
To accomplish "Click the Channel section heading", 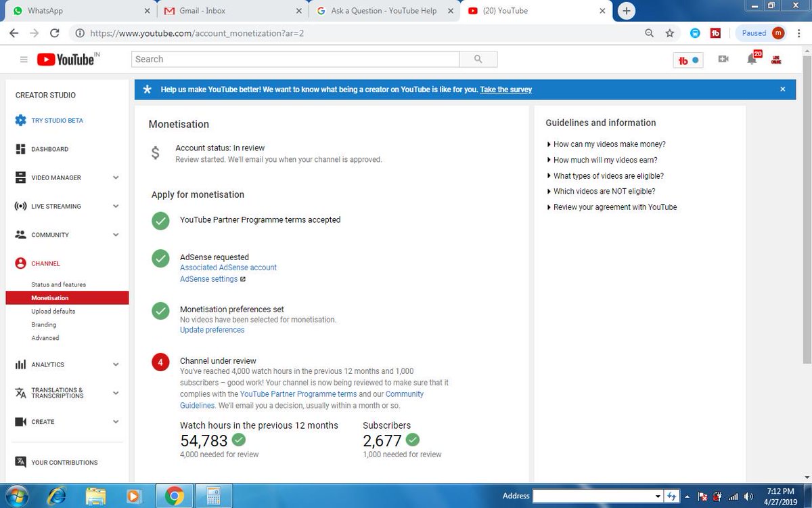I will point(45,263).
